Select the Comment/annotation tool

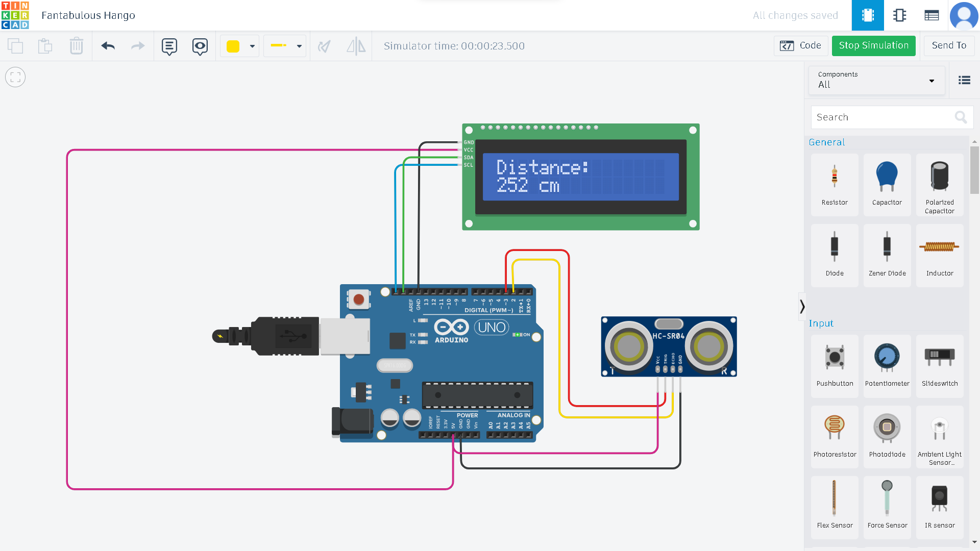pyautogui.click(x=168, y=46)
